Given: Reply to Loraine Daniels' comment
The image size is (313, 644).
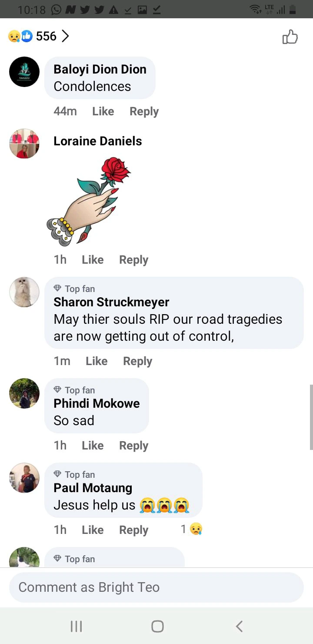Looking at the screenshot, I should [x=133, y=260].
